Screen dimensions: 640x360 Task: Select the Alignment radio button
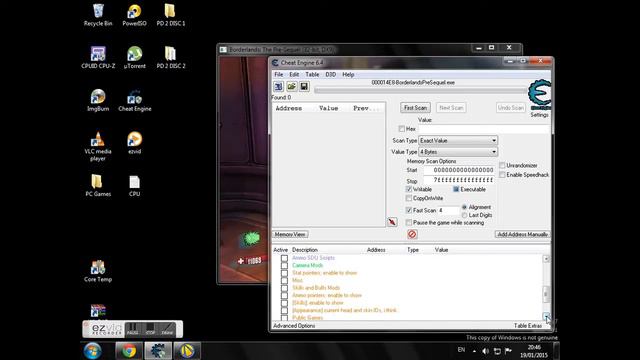click(x=464, y=207)
